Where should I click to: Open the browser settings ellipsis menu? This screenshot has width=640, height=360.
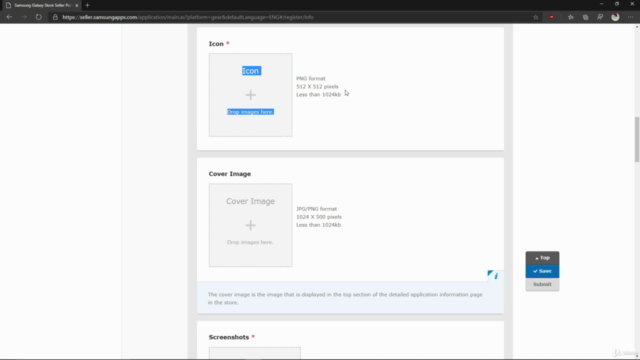[631, 17]
